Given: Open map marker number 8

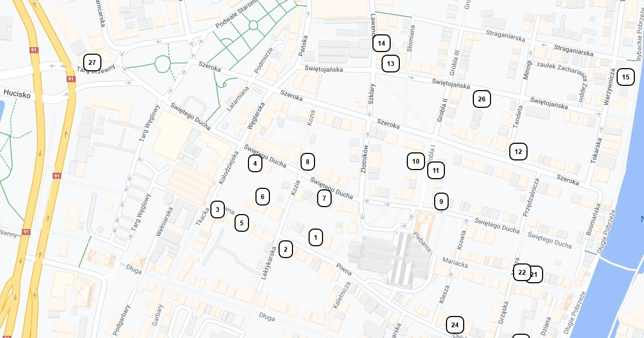Looking at the screenshot, I should point(308,161).
